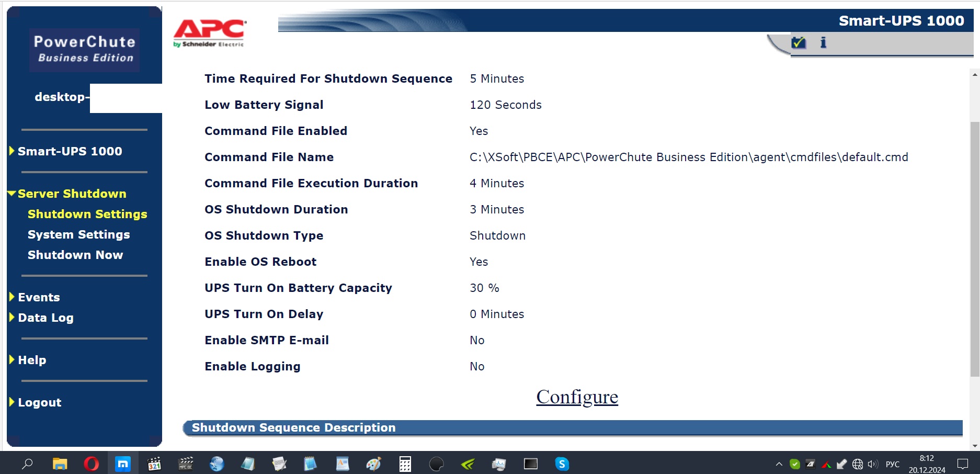
Task: Open the Opera browser taskbar icon
Action: coord(92,464)
